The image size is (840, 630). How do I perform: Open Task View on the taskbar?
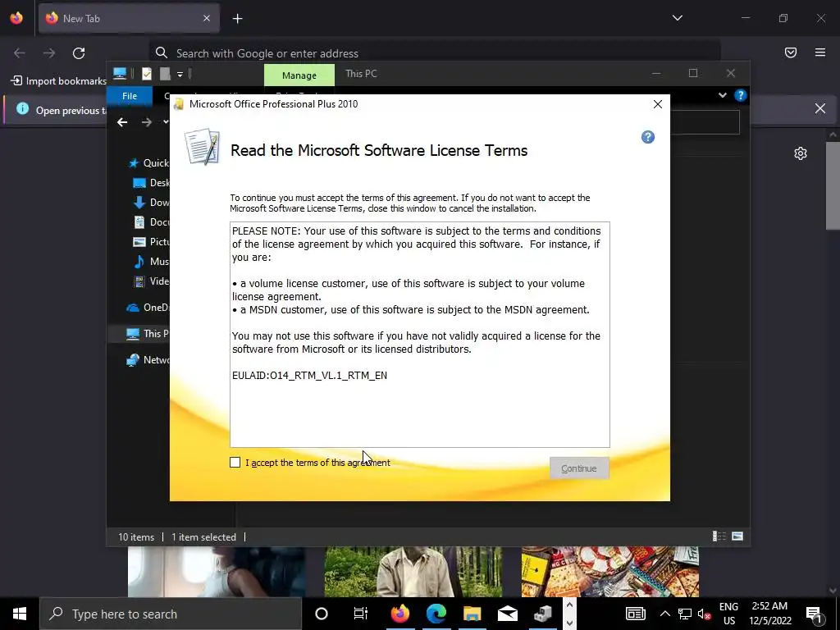point(361,614)
